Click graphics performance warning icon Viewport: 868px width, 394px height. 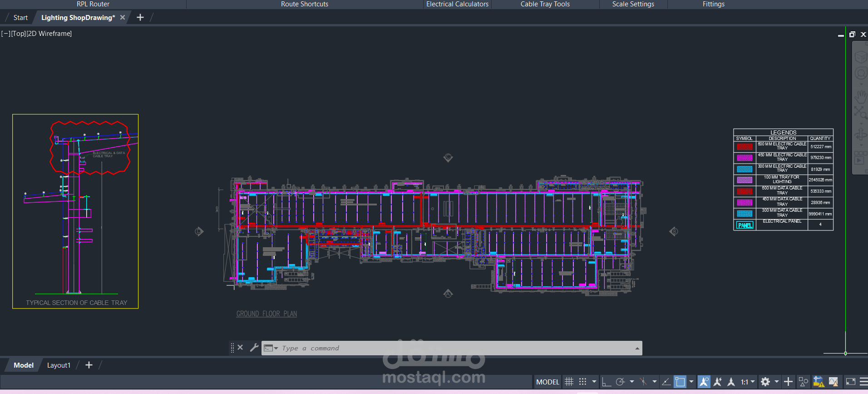click(x=833, y=382)
